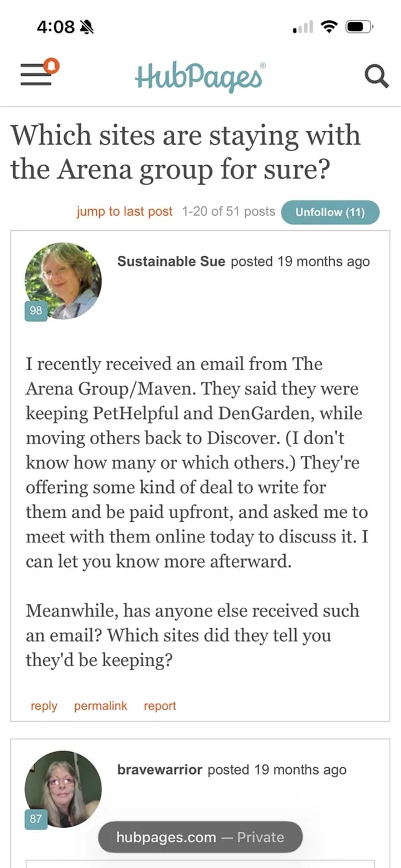Tap the silenced bell status icon
This screenshot has height=868, width=401.
(x=87, y=27)
